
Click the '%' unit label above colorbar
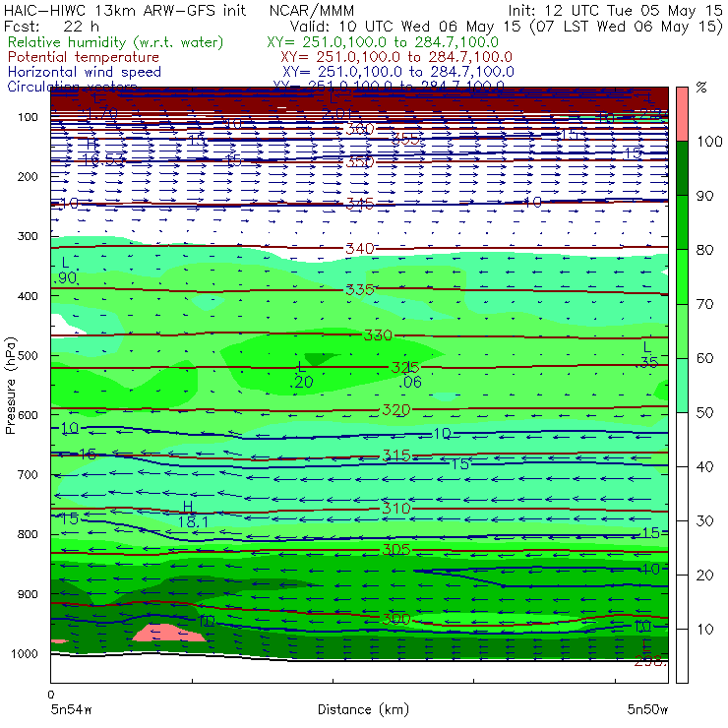tap(701, 88)
